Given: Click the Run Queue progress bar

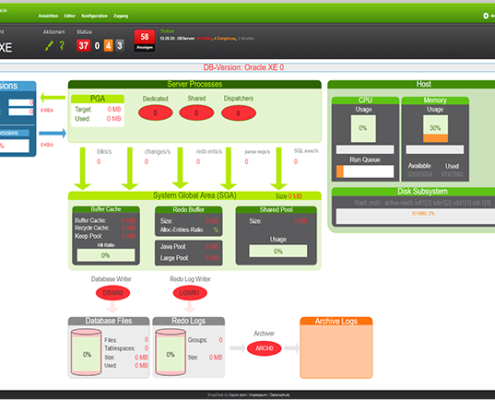Looking at the screenshot, I should tap(365, 171).
